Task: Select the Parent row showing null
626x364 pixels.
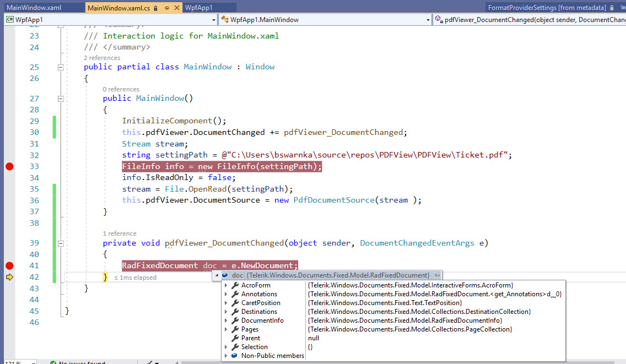Action: (x=393, y=338)
